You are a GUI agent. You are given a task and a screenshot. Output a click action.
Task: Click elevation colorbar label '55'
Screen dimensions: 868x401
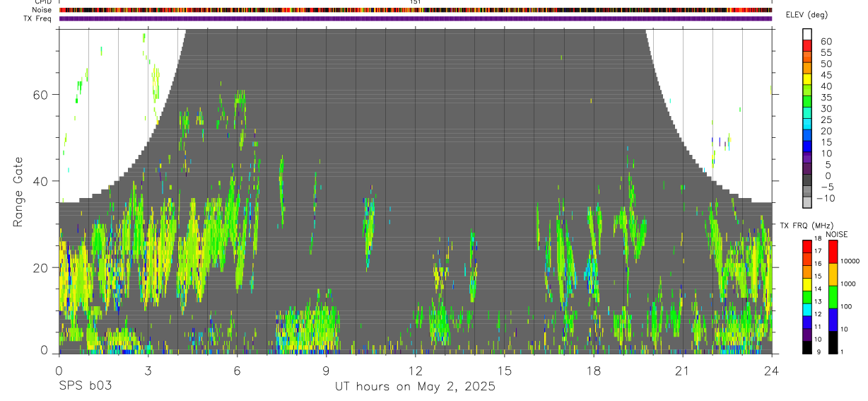point(826,52)
